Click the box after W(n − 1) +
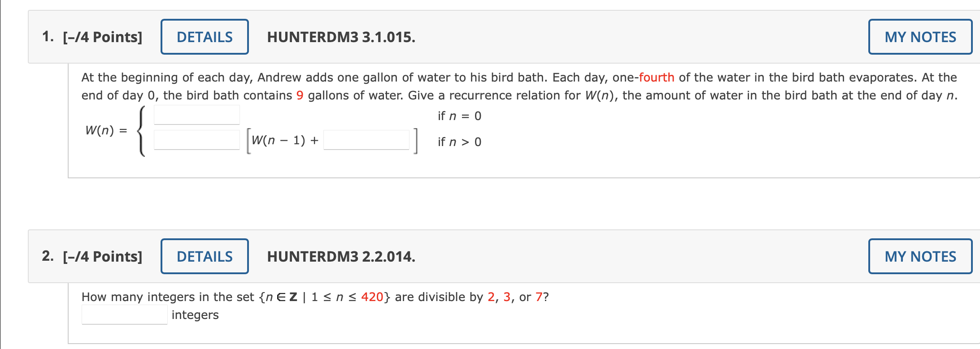This screenshot has height=349, width=980. (x=366, y=140)
